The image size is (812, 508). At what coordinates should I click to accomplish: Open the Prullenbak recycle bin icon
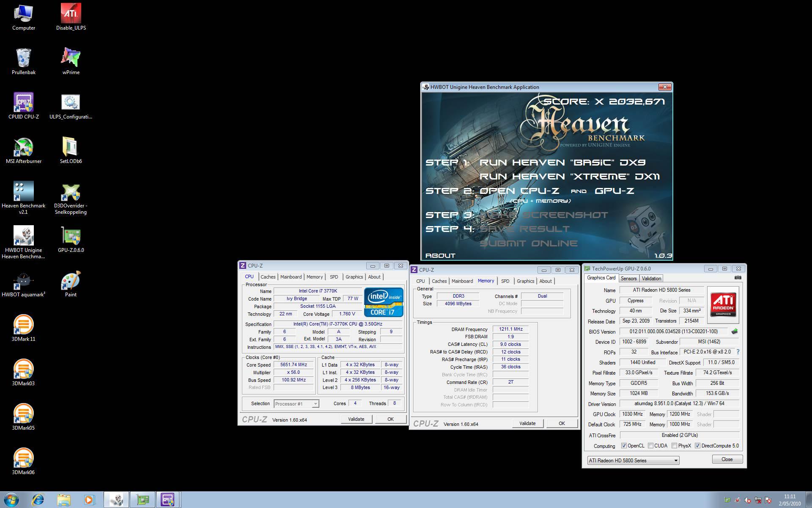[24, 62]
